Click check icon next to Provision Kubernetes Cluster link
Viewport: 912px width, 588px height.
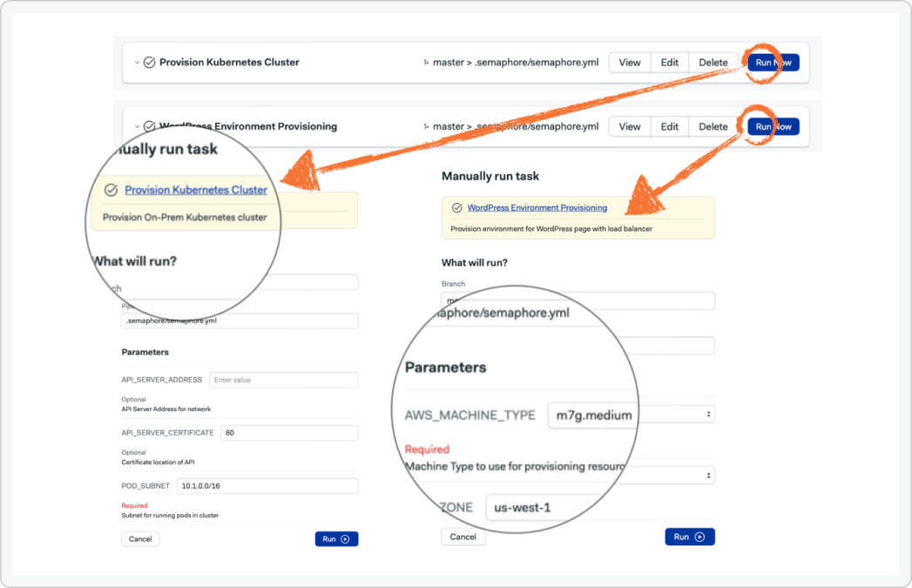pyautogui.click(x=111, y=190)
